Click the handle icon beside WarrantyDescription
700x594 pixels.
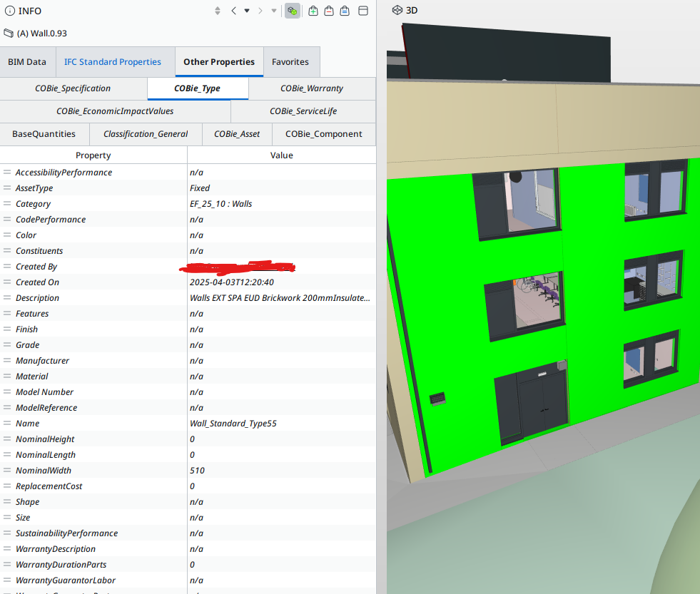click(7, 548)
